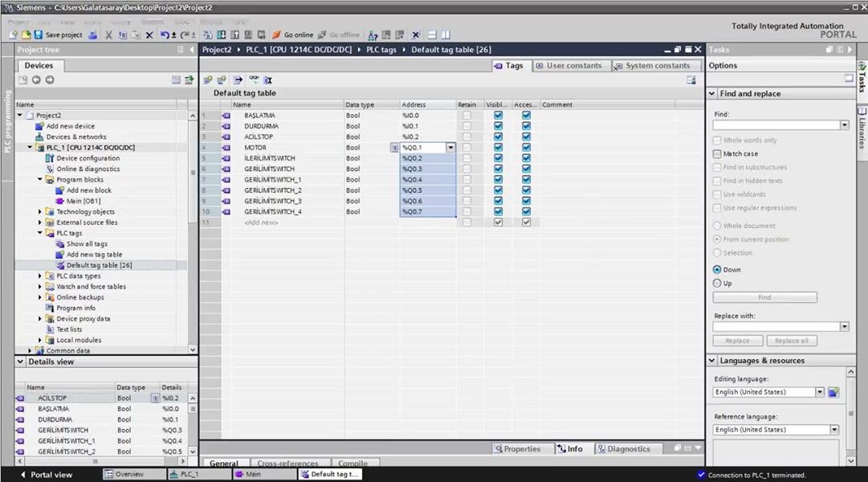Split the editor space vertically
Image resolution: width=868 pixels, height=482 pixels.
click(446, 35)
